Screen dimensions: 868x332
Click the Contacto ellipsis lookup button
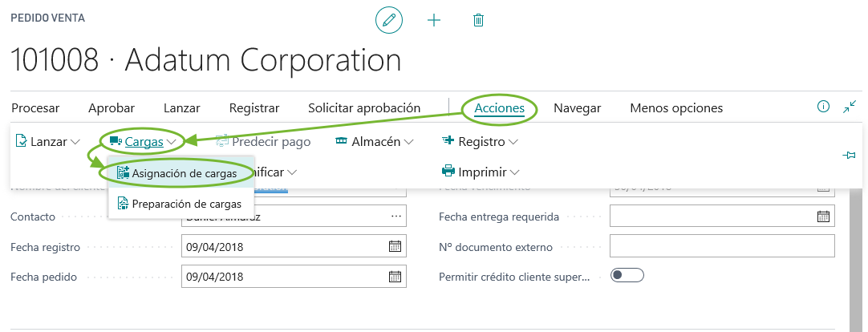395,216
